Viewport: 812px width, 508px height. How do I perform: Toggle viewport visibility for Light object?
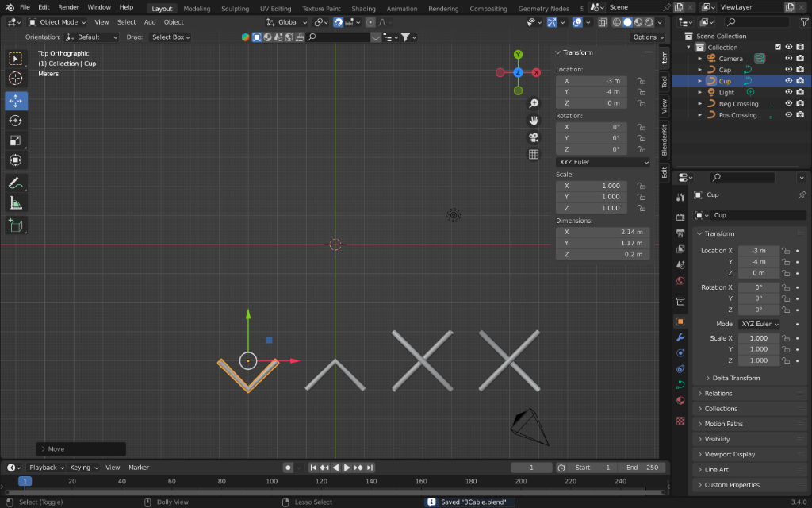pyautogui.click(x=788, y=92)
